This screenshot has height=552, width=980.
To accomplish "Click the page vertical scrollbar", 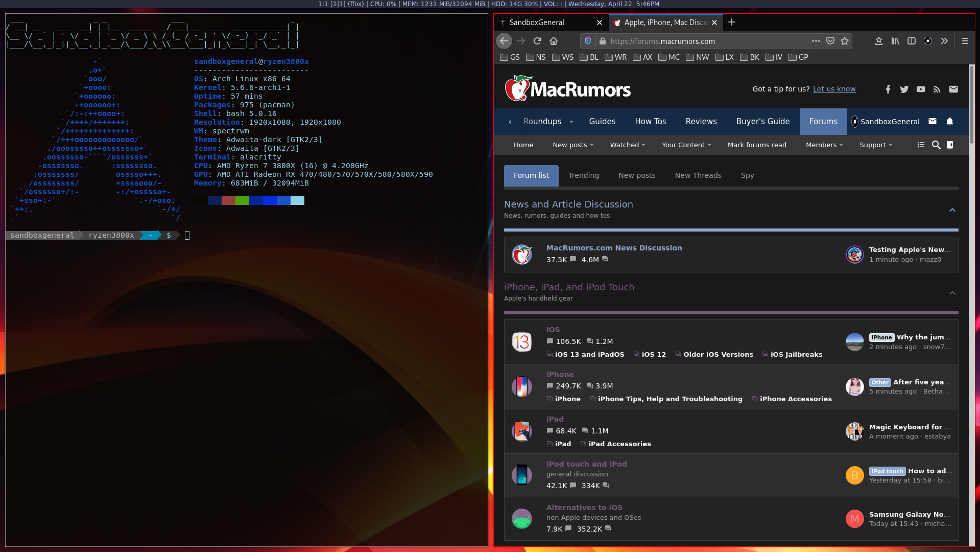I will (x=971, y=105).
